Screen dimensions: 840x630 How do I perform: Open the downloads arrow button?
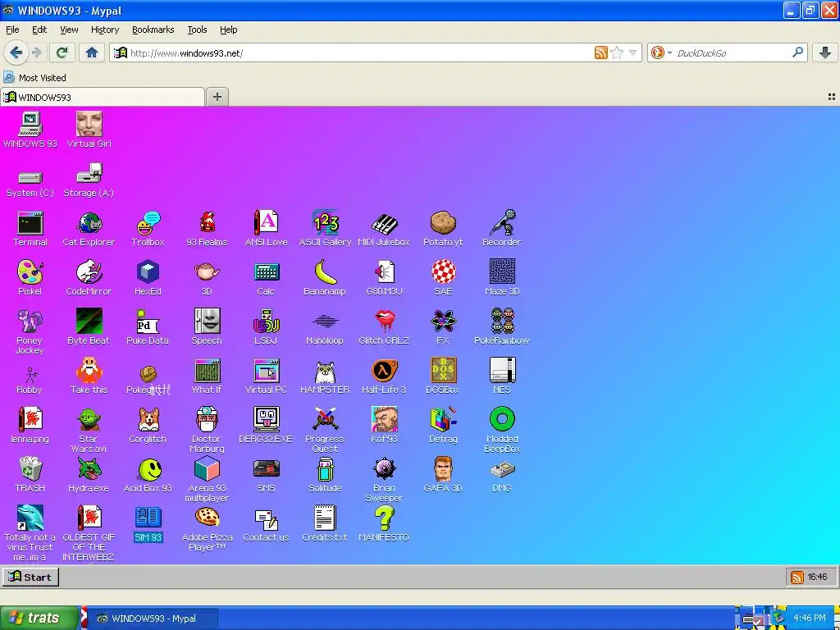click(x=825, y=52)
